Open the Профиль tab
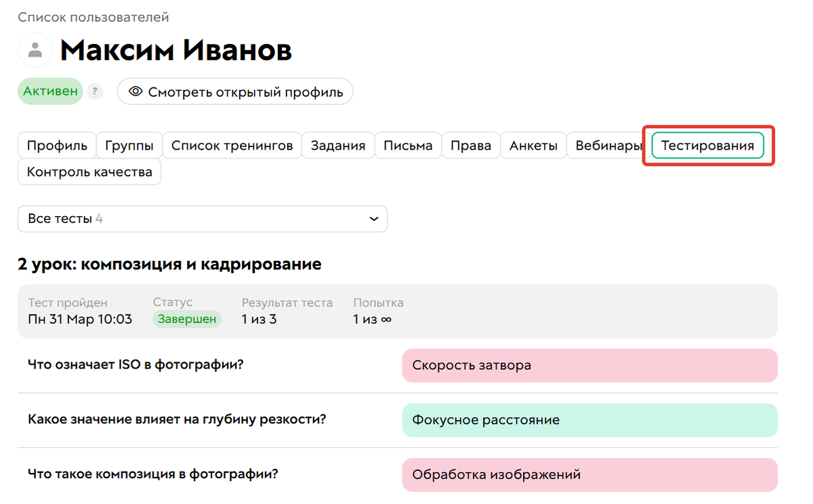The height and width of the screenshot is (504, 813). click(56, 144)
